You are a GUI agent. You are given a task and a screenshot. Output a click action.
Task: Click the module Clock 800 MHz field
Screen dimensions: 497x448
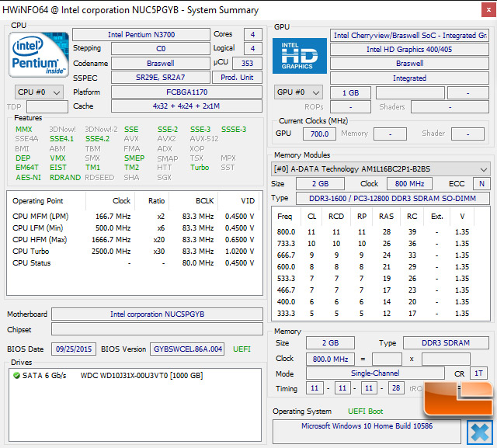[x=409, y=184]
